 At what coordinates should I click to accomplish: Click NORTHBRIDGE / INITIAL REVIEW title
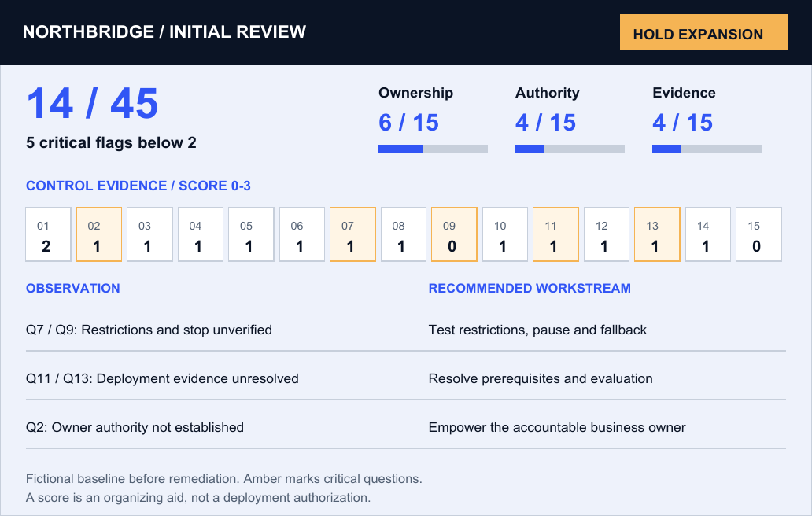pyautogui.click(x=164, y=32)
